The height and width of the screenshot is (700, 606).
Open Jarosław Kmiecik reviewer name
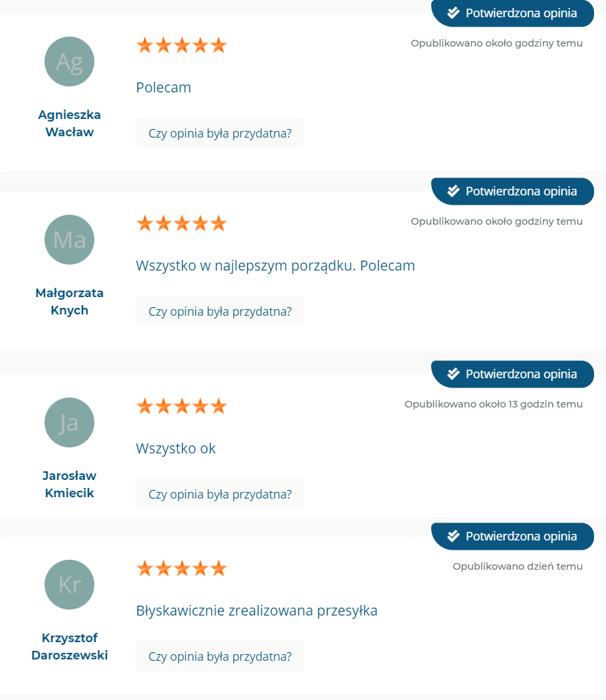click(x=69, y=485)
